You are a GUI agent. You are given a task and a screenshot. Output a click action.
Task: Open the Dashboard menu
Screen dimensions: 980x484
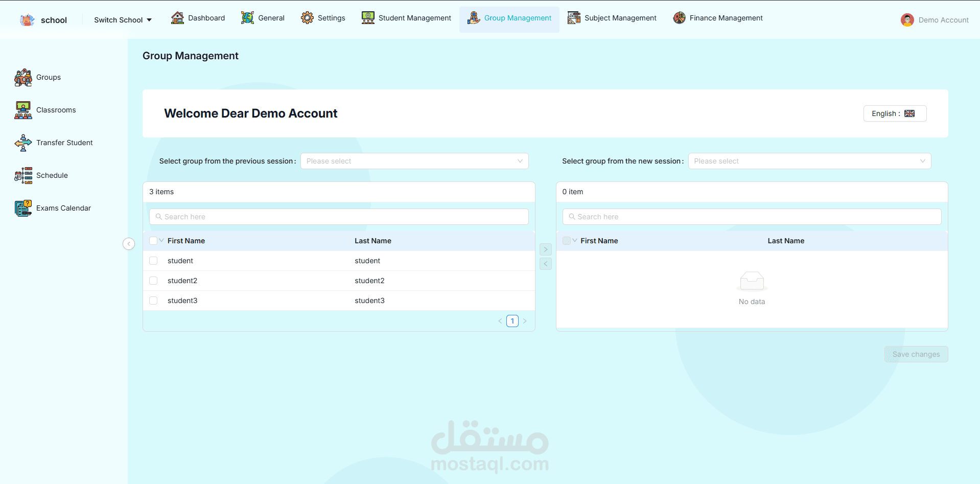(x=198, y=18)
